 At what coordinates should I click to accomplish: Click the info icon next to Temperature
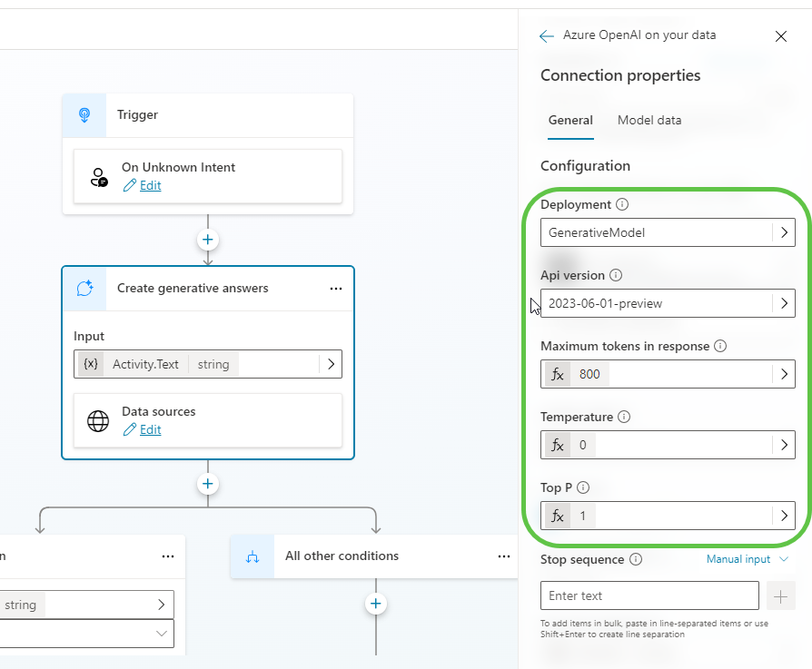624,417
